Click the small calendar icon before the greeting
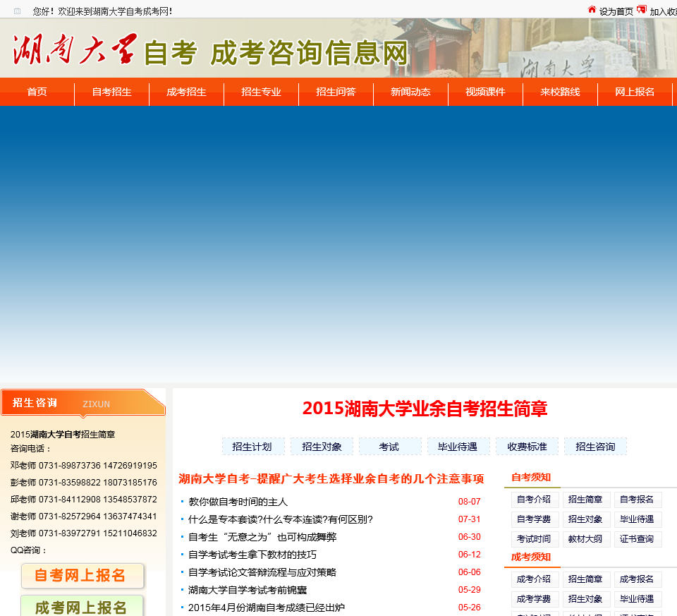Viewport: 677px width, 616px height. click(x=17, y=11)
